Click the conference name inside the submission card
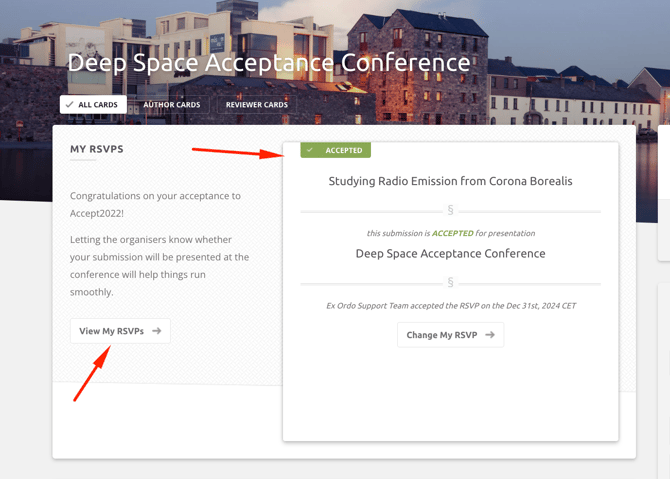Screen dimensions: 670x479 tap(450, 254)
